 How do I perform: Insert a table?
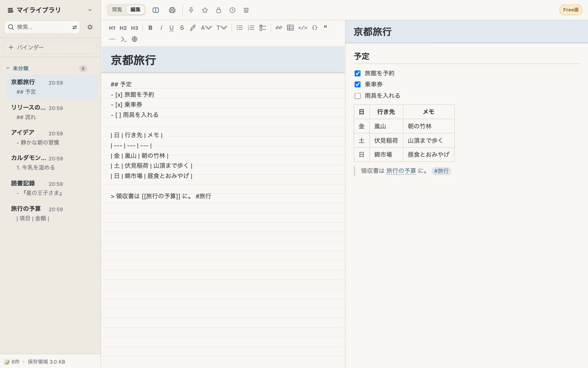pos(290,28)
